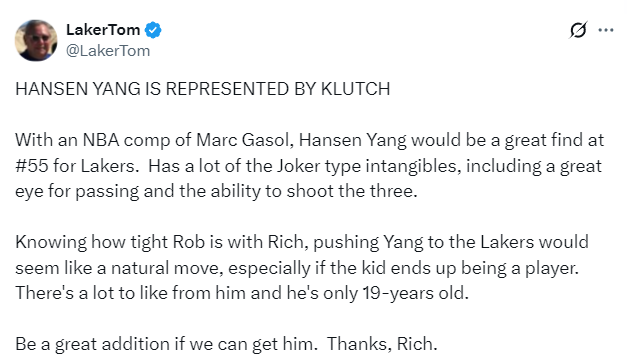The height and width of the screenshot is (362, 627).
Task: Click the headline HANSEN YANG IS REPRESENTED BY KLUTCH
Action: 202,89
